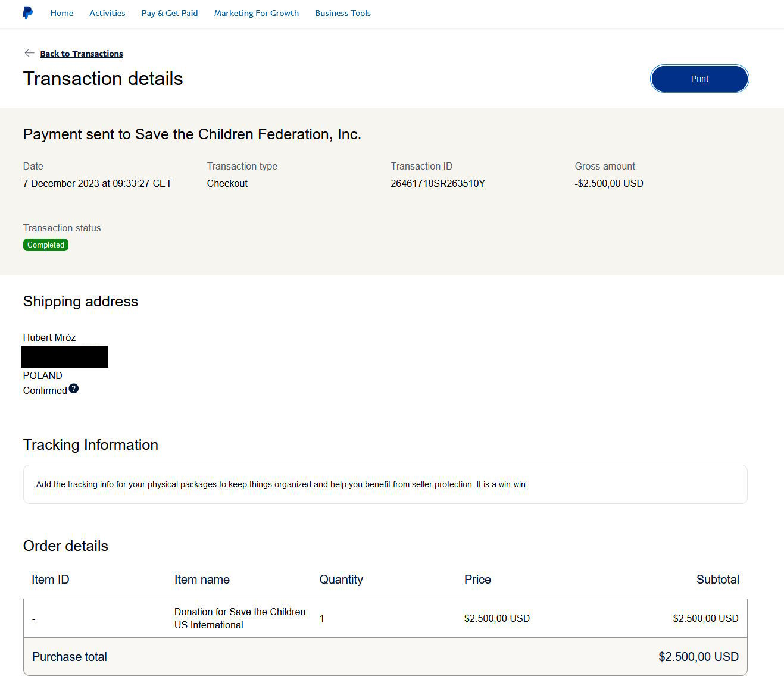Click the Hubert Mróz shipping name
784x686 pixels.
pyautogui.click(x=49, y=337)
